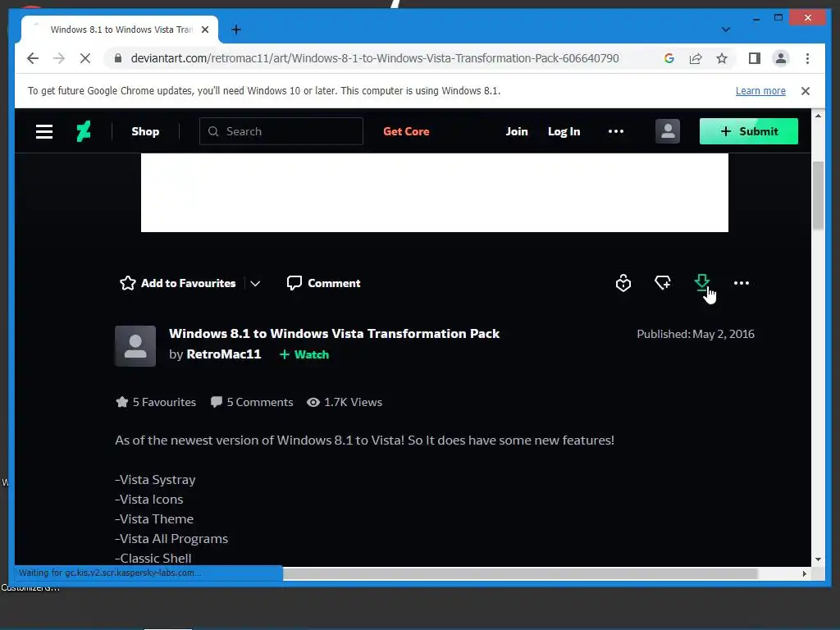Maximize the Chrome window

pyautogui.click(x=778, y=18)
